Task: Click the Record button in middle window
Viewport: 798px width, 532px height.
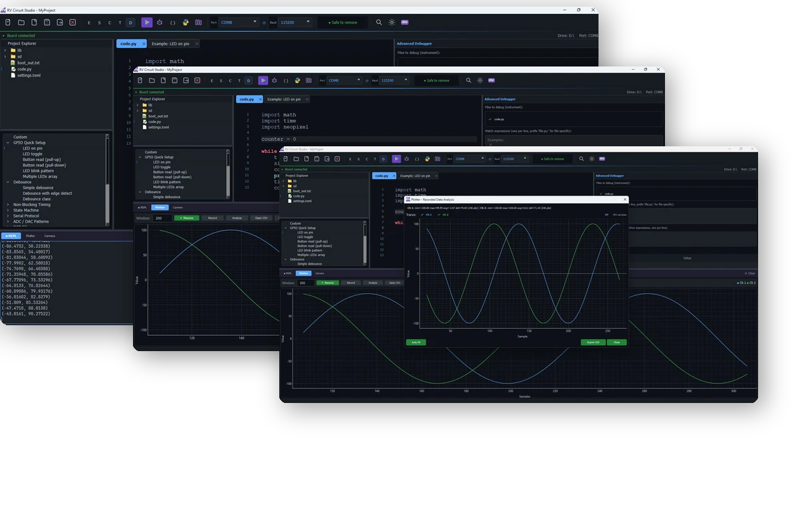Action: point(212,218)
